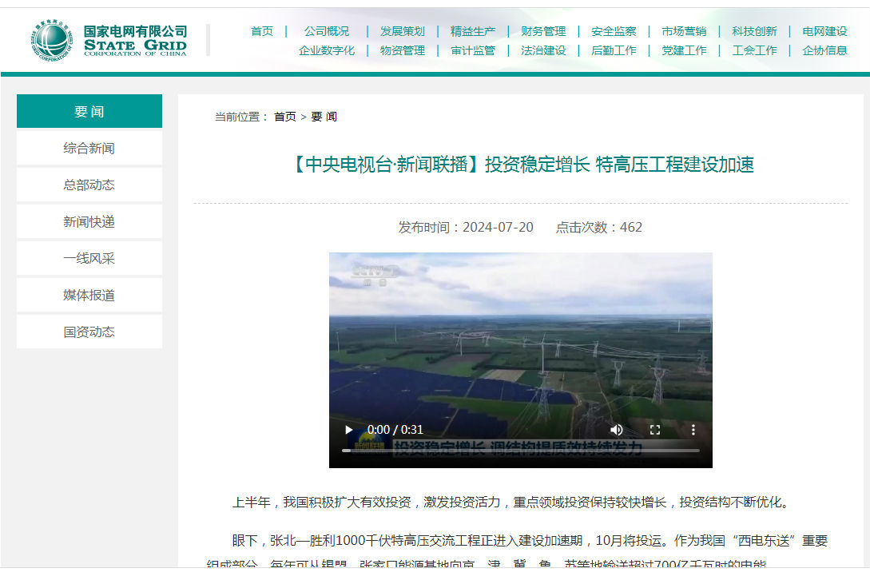Open 物资管理 navigation item
The width and height of the screenshot is (870, 588).
pos(403,50)
